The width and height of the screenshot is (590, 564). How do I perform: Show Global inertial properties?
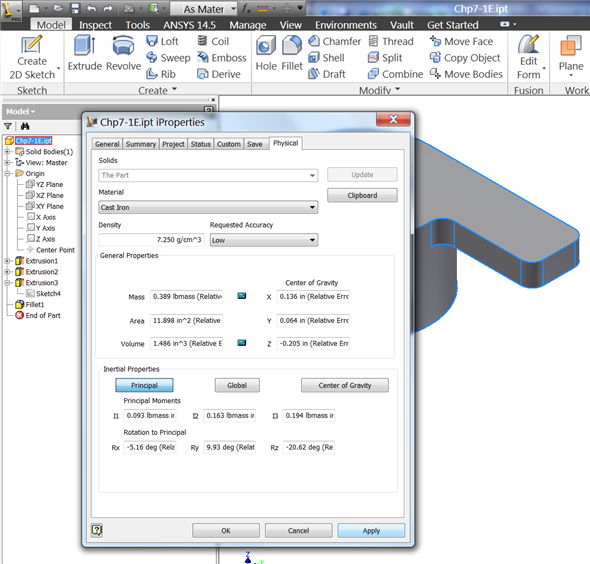[x=237, y=385]
